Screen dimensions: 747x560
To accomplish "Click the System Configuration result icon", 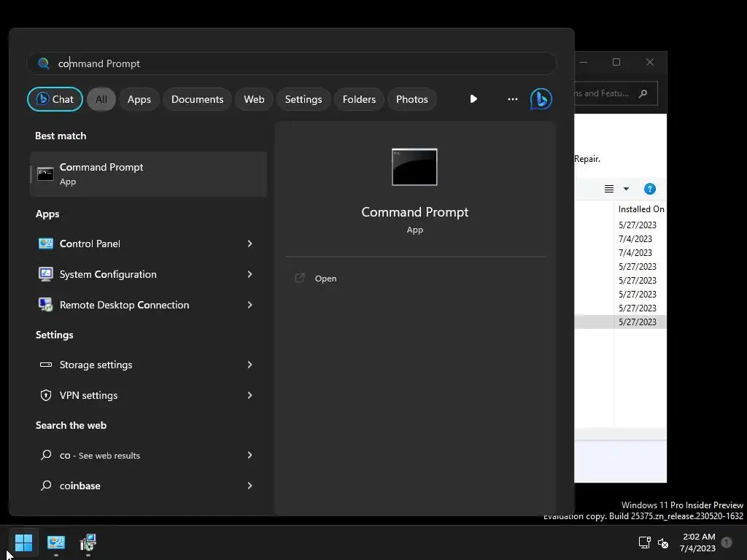I will point(46,274).
